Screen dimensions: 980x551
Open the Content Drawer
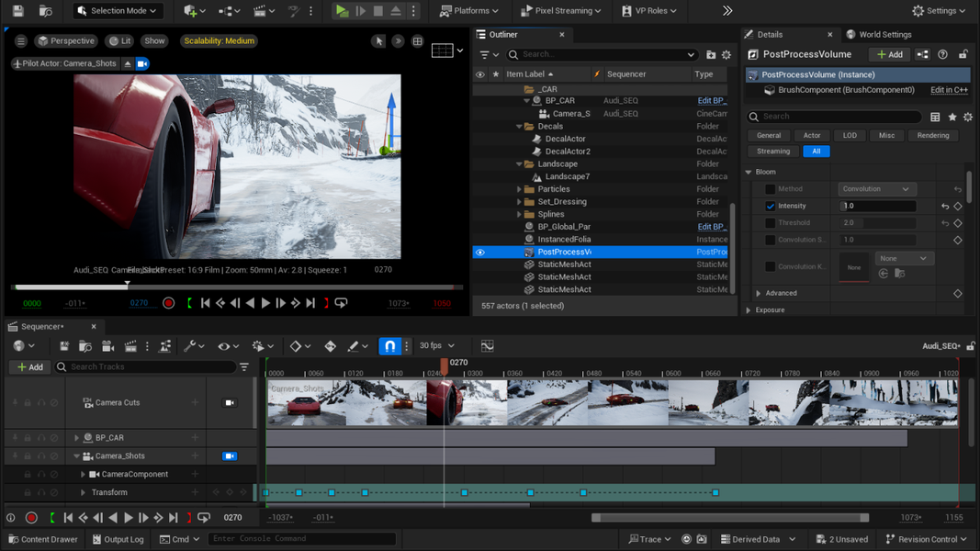[43, 539]
